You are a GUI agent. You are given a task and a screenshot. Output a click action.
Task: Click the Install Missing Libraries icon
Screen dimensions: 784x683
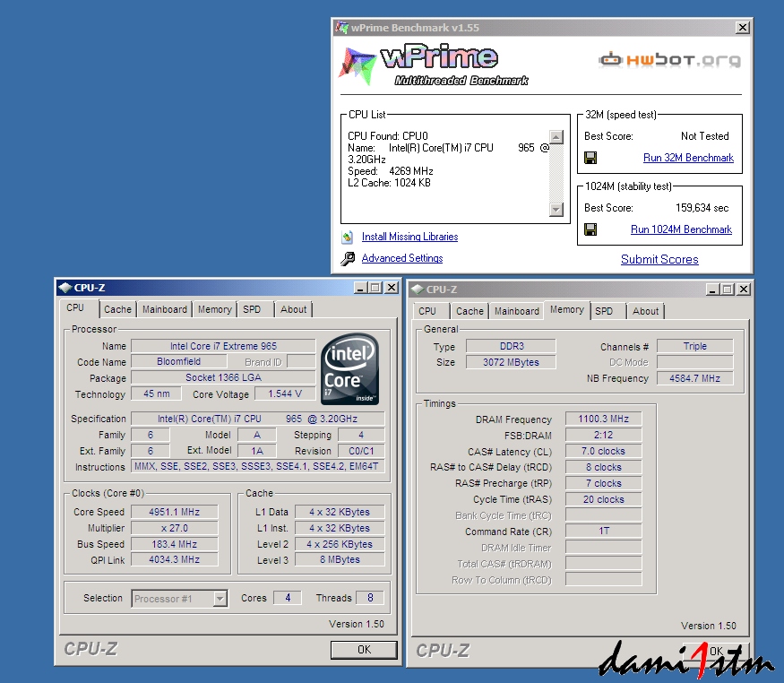(x=348, y=237)
